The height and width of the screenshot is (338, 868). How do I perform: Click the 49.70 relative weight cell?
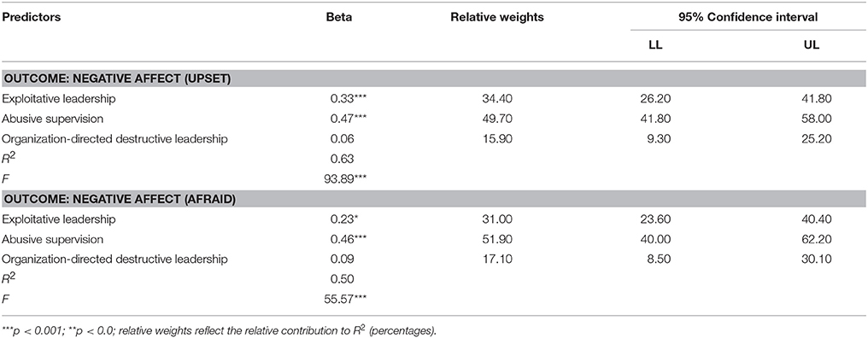(x=496, y=119)
